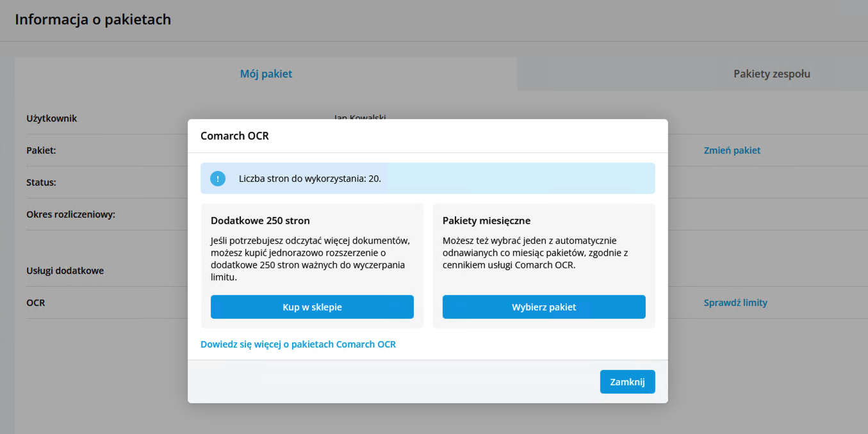Click the 'Użytkownik' row label
The height and width of the screenshot is (434, 868).
51,118
